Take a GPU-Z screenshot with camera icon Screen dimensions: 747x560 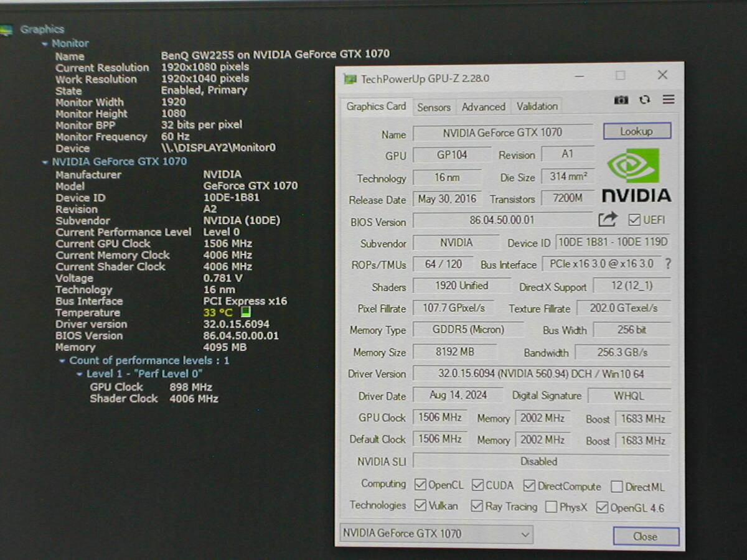(621, 100)
